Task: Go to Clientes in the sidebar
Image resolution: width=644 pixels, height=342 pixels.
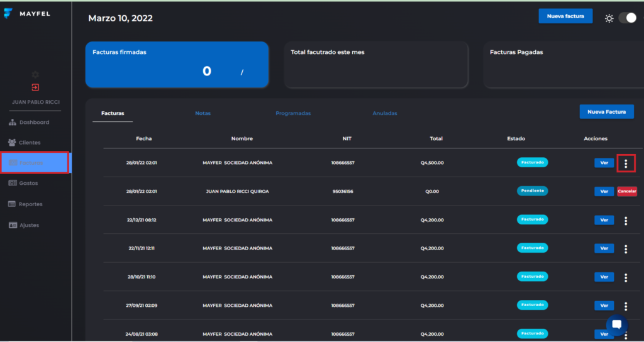Action: 30,143
